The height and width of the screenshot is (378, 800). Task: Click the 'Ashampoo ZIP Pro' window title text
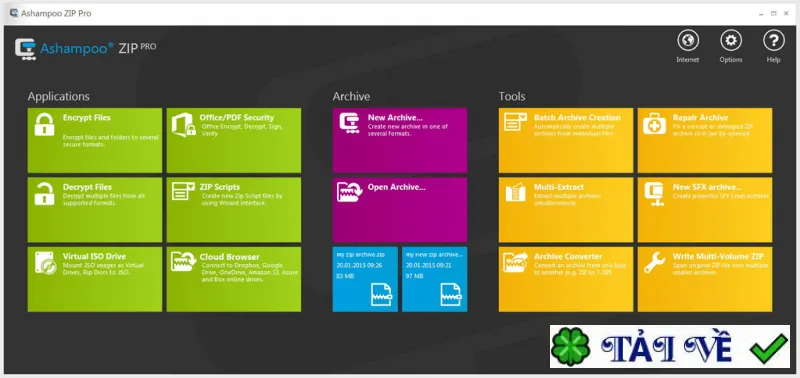coord(56,14)
